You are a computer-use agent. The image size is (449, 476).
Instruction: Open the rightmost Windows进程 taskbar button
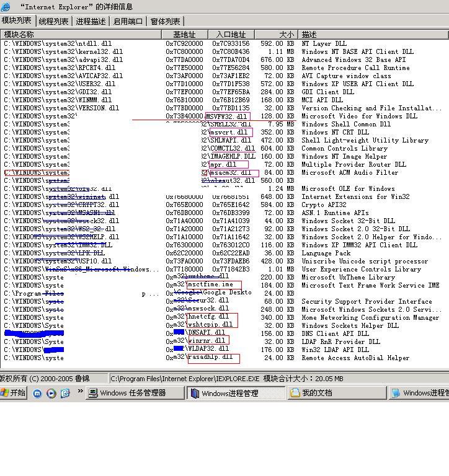click(419, 393)
